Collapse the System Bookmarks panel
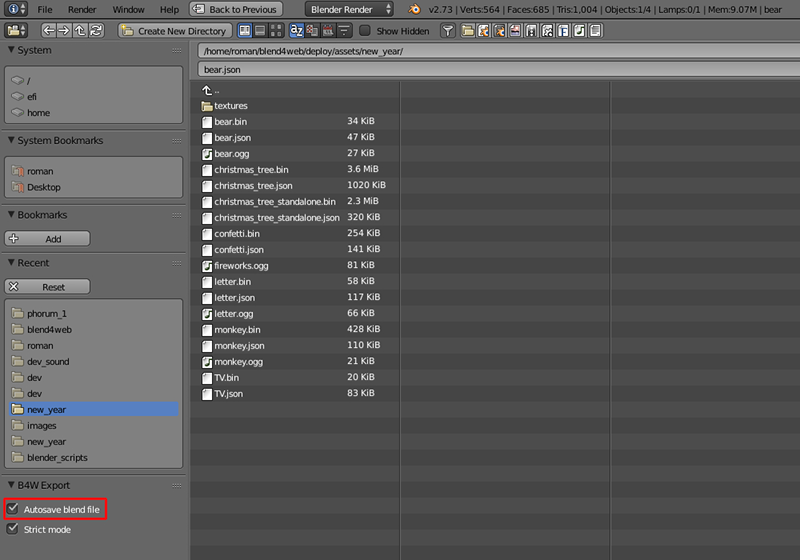 [x=11, y=141]
